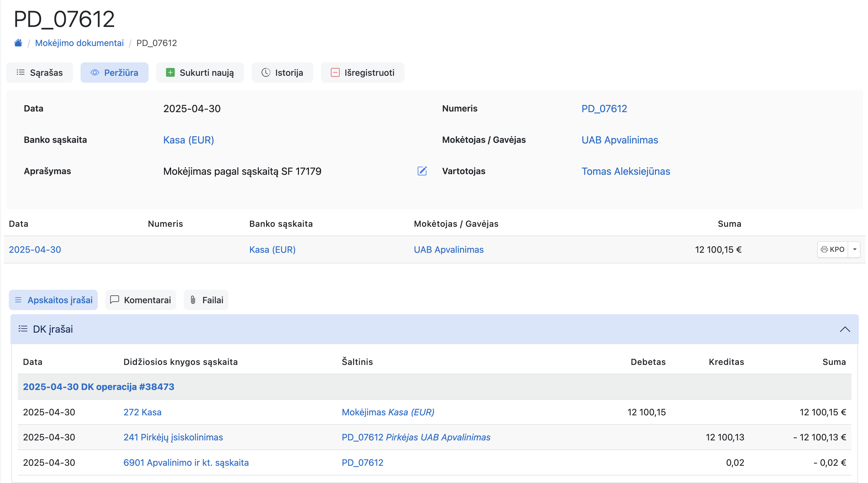
Task: Click Sukurti naują
Action: point(200,72)
